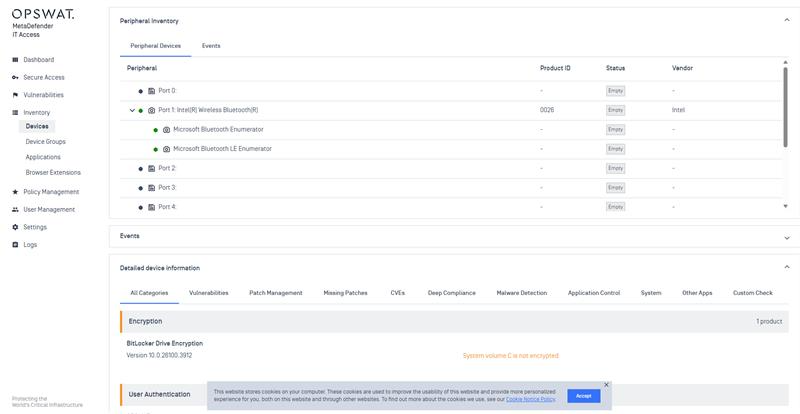Click the Microsoft Bluetooth LE Enumerator icon
The height and width of the screenshot is (414, 800).
pyautogui.click(x=166, y=149)
